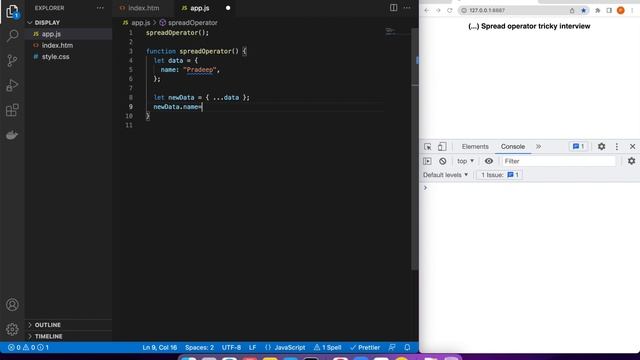The height and width of the screenshot is (360, 640).
Task: Open the Extensions view
Action: pyautogui.click(x=12, y=110)
